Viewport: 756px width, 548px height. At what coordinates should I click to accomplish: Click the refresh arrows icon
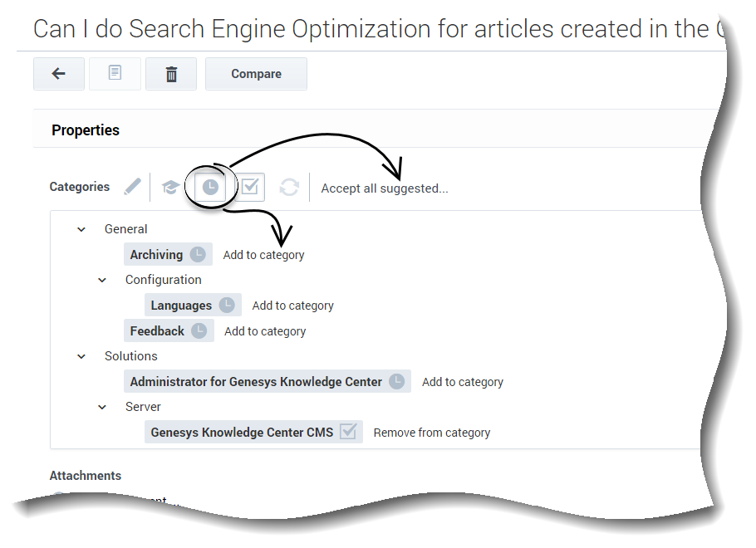[x=289, y=188]
